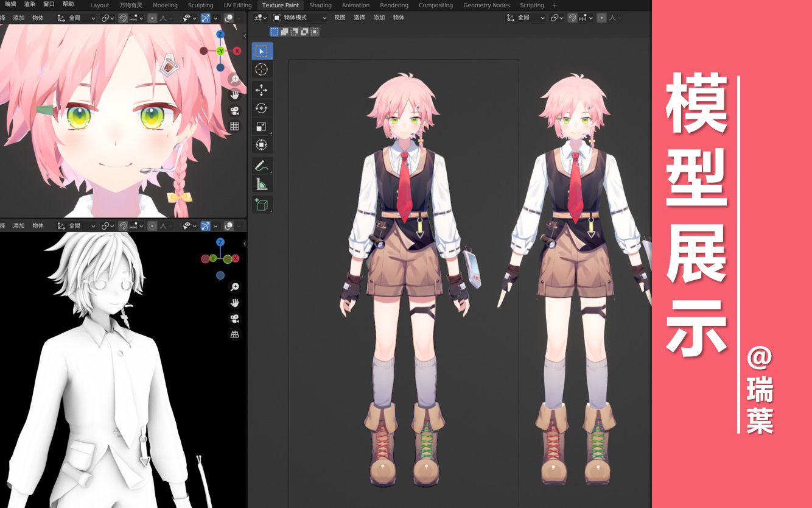Viewport: 812px width, 508px height.
Task: Toggle camera view in top-left face viewport
Action: click(234, 111)
